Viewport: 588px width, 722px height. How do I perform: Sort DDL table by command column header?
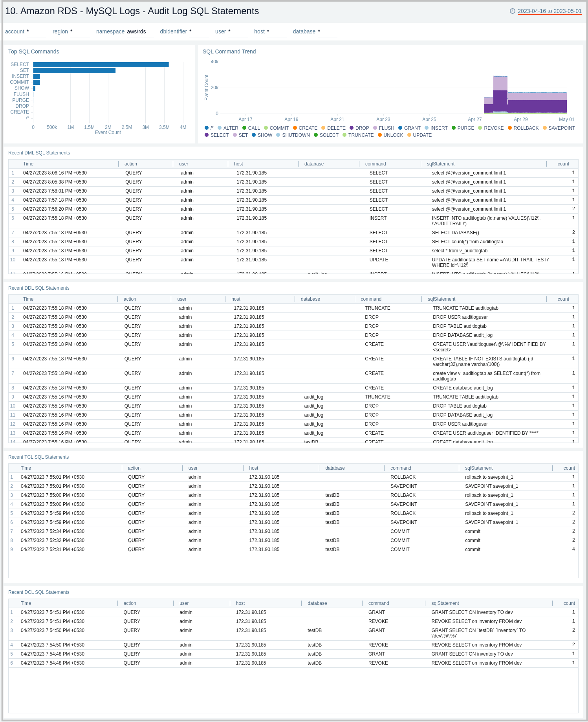click(x=371, y=299)
